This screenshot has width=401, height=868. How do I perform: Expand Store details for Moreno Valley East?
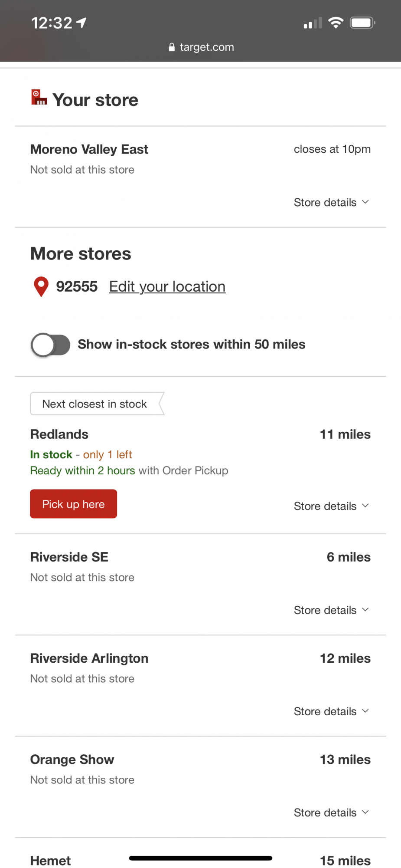click(331, 202)
